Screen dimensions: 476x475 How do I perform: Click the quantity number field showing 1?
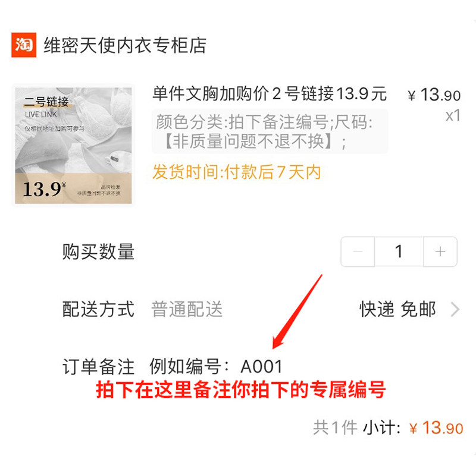coord(399,251)
